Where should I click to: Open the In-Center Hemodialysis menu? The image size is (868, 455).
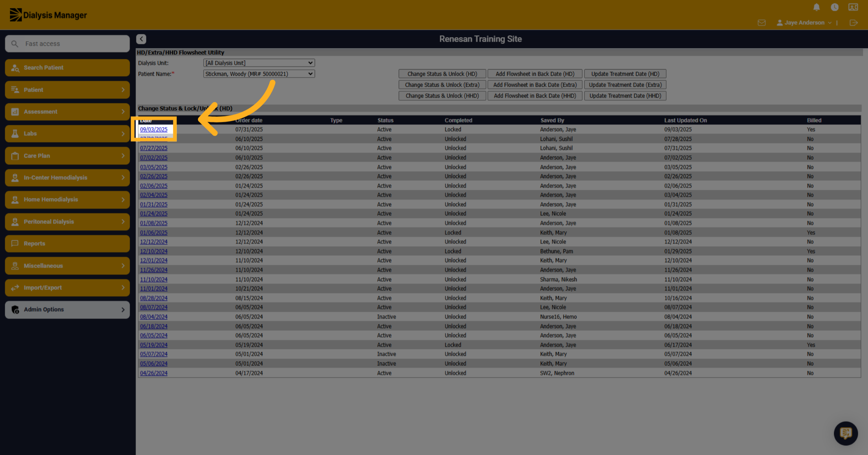coord(67,178)
